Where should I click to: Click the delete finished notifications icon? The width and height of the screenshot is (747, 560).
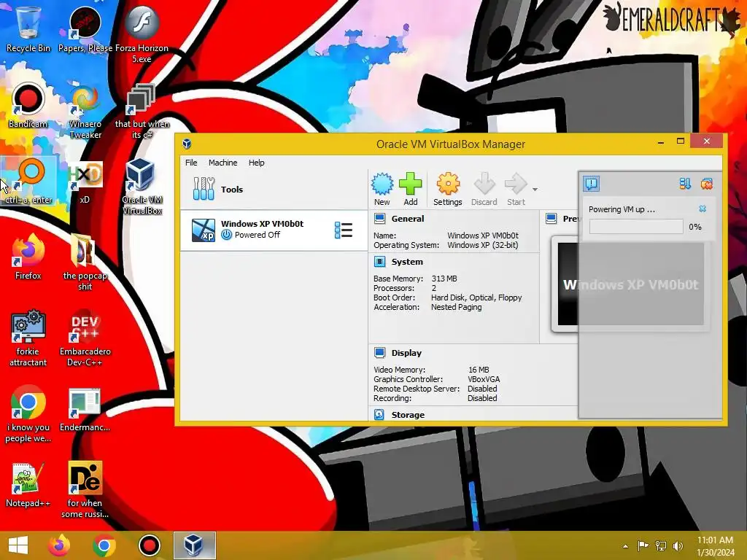pos(706,183)
